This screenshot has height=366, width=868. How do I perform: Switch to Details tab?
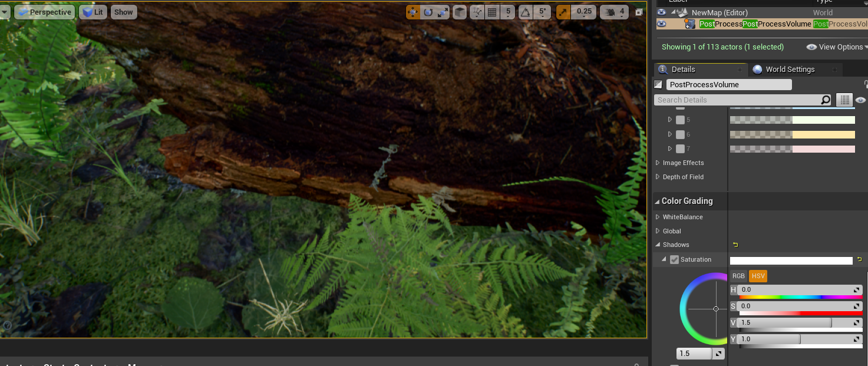[x=700, y=69]
